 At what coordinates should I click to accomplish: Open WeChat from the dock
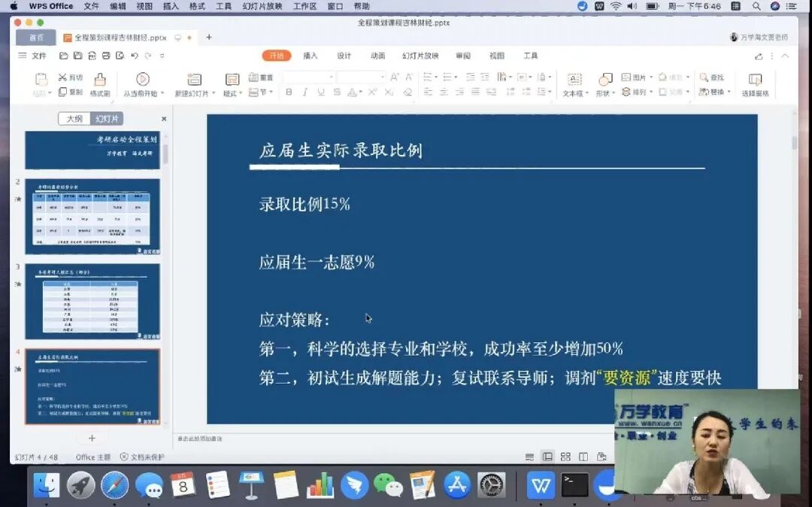click(388, 485)
